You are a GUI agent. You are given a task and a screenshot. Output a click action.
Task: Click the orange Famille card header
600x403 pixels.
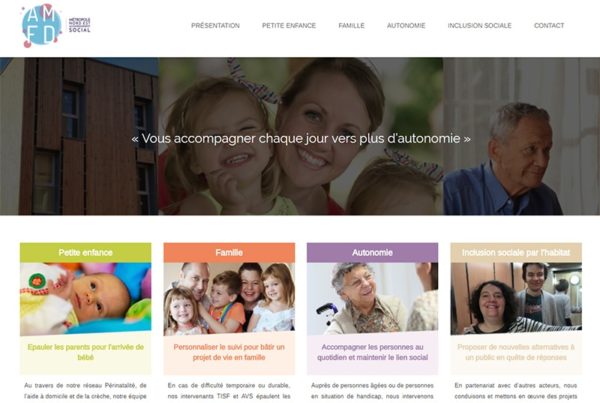(x=229, y=253)
